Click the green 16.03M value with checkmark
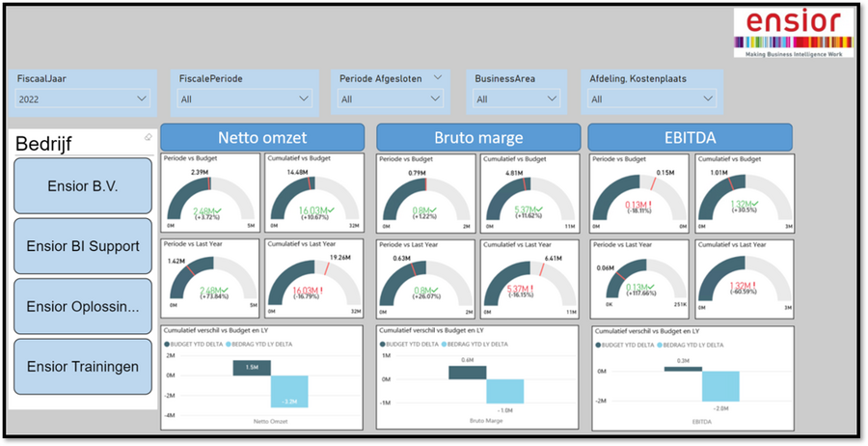The image size is (868, 446). tap(314, 210)
